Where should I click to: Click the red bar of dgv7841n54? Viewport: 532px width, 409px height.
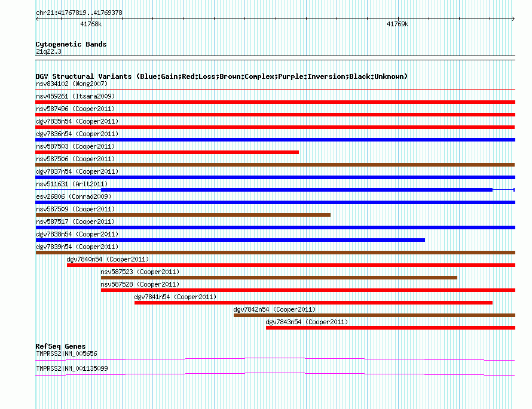click(x=313, y=303)
